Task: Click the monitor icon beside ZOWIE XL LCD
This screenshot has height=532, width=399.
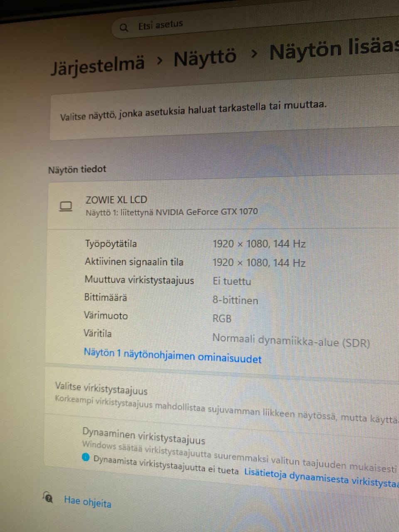Action: click(66, 206)
